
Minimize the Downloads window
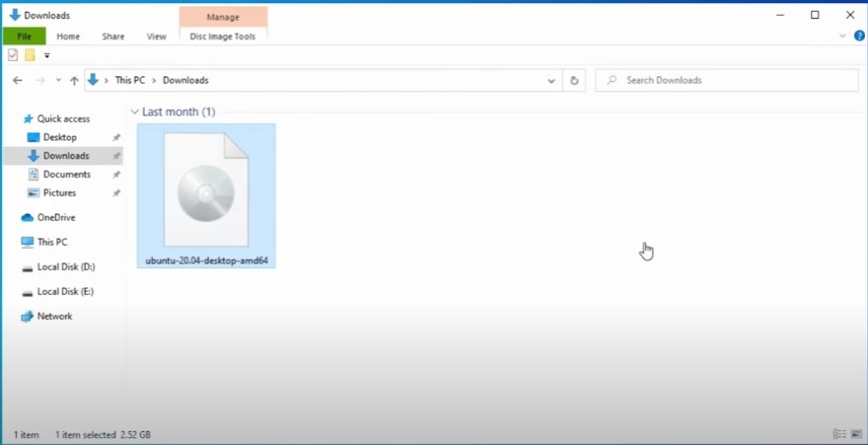[779, 15]
